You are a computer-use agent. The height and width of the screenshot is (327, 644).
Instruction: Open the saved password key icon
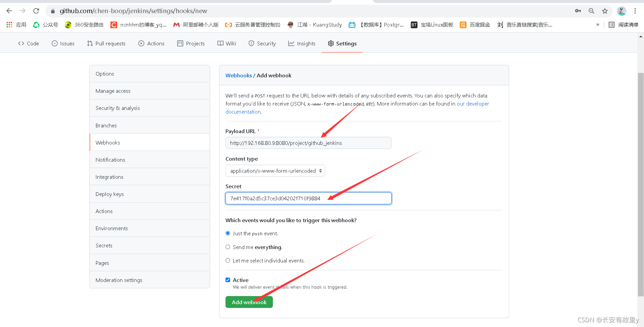pos(578,11)
